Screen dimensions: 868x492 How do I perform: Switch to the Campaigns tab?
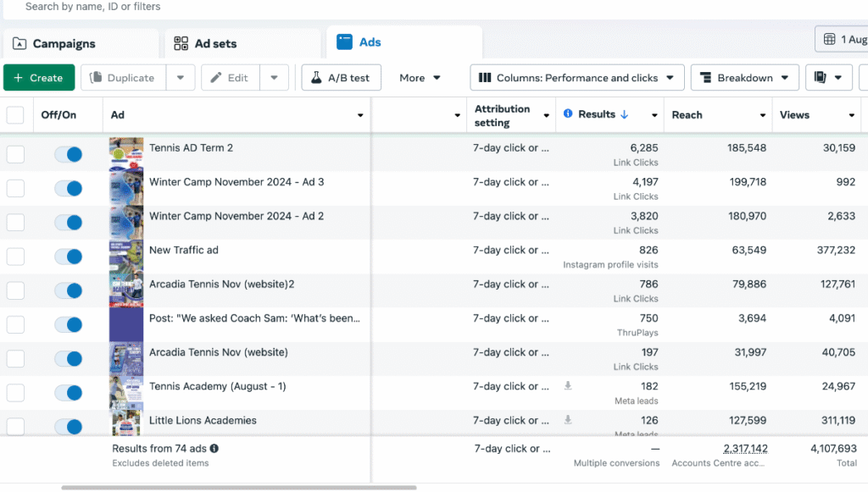[x=64, y=44]
